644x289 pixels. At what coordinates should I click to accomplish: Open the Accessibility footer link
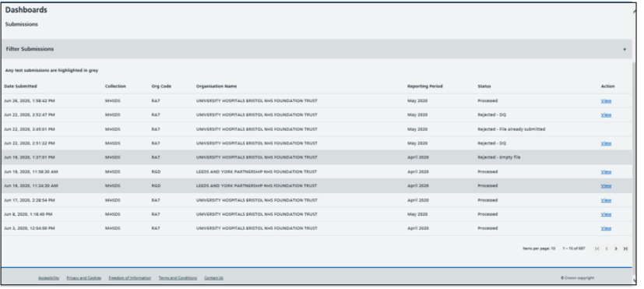point(48,278)
